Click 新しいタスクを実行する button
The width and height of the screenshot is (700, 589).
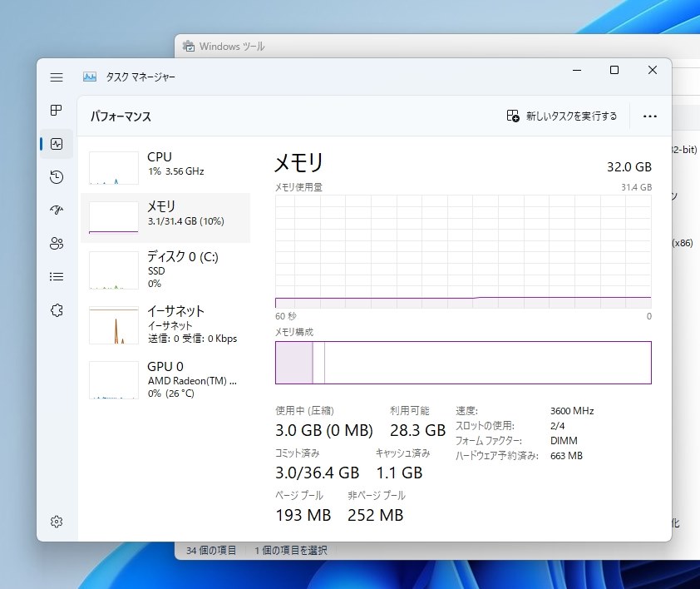click(562, 116)
